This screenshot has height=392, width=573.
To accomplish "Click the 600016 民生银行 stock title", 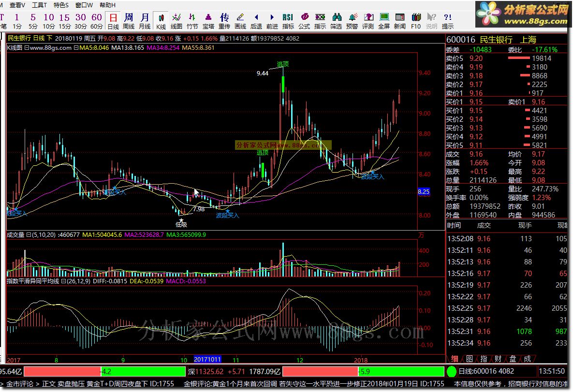I will 491,40.
